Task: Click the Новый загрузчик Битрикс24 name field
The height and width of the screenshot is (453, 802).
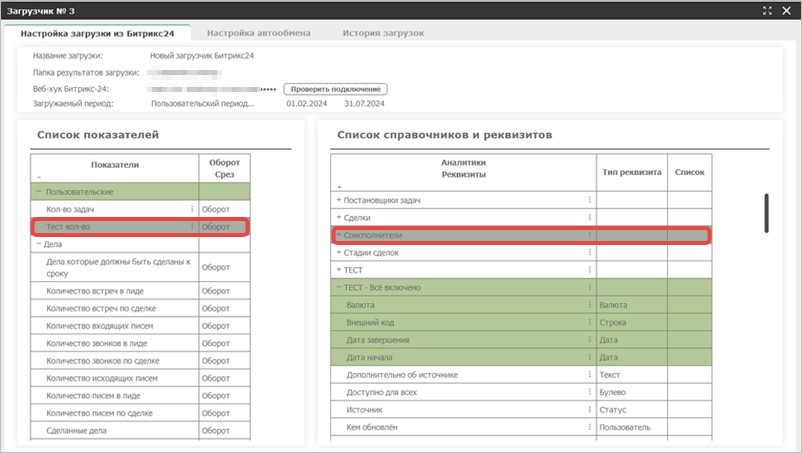Action: coord(202,55)
